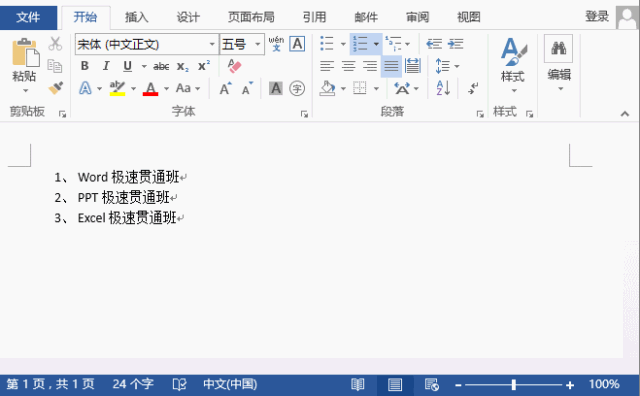
Task: Increase paragraph indent
Action: (456, 44)
